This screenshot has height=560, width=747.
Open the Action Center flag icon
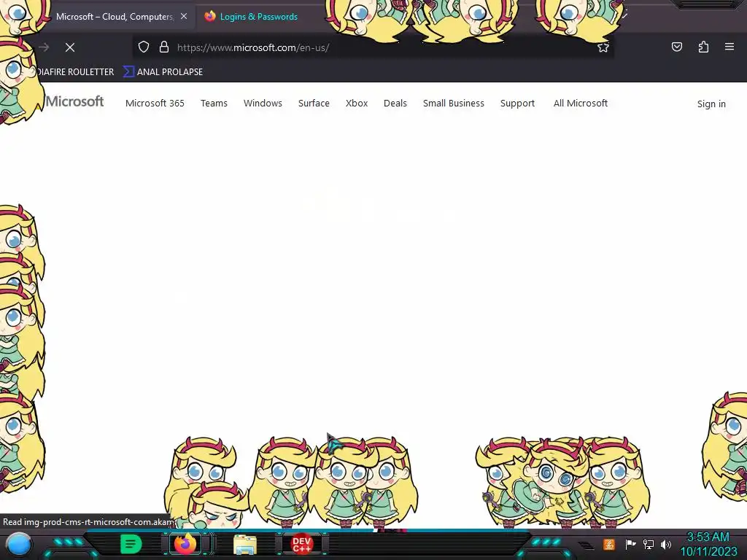pos(630,544)
